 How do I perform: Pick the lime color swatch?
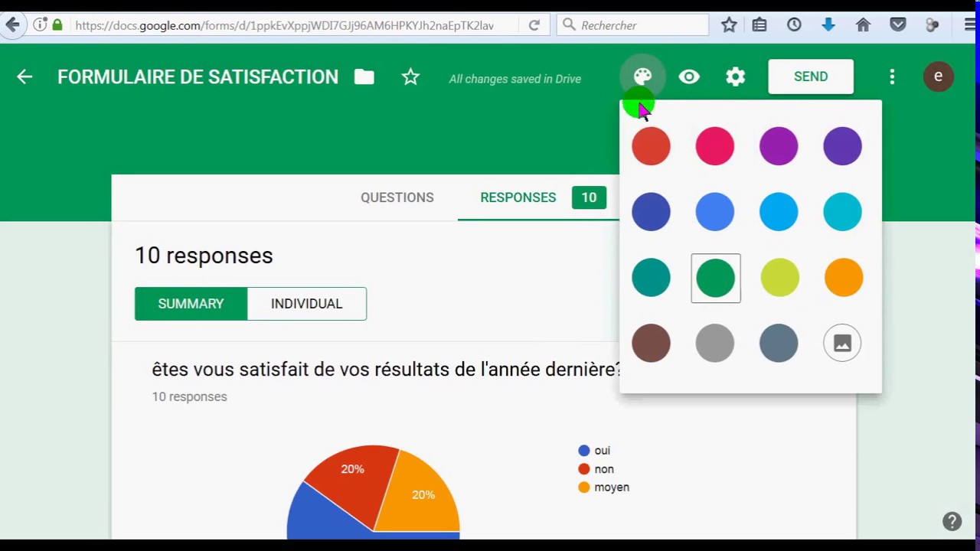click(x=779, y=278)
